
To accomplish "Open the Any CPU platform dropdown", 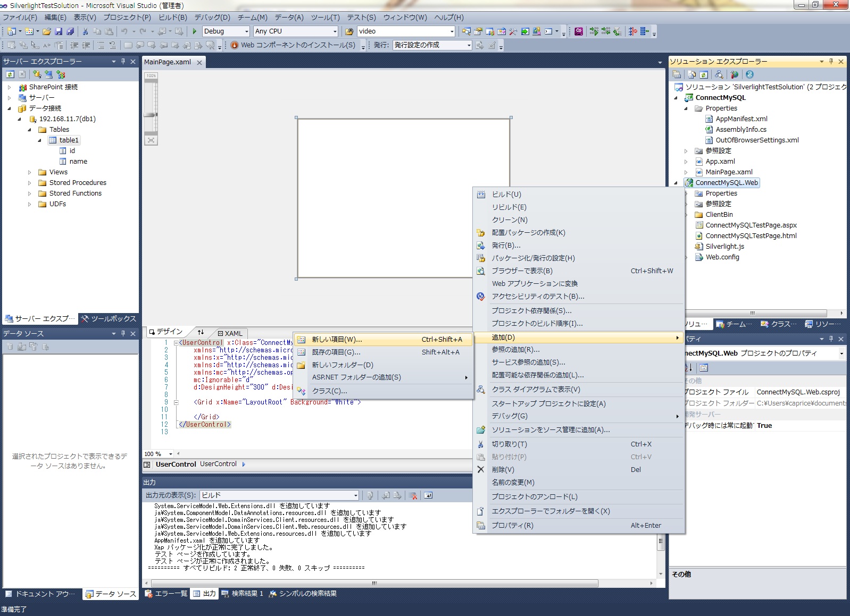I will point(335,31).
